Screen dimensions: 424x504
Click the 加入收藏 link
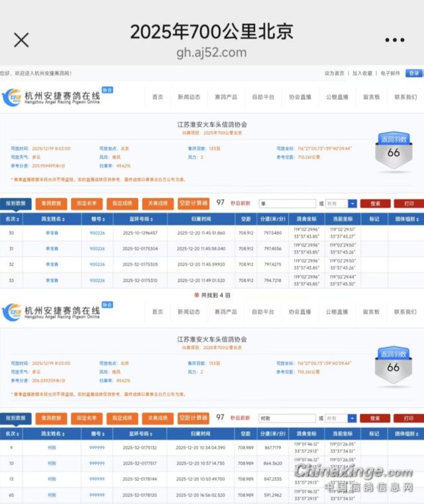pos(362,74)
